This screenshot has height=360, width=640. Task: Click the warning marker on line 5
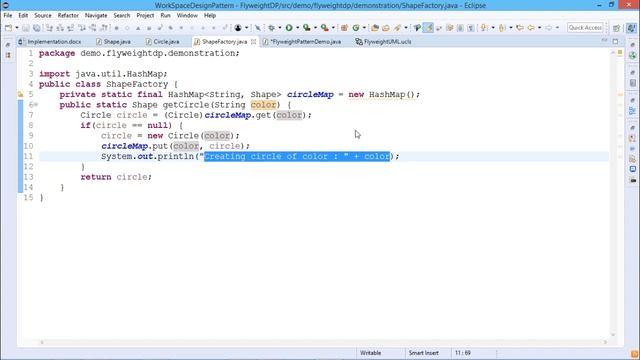click(x=20, y=95)
